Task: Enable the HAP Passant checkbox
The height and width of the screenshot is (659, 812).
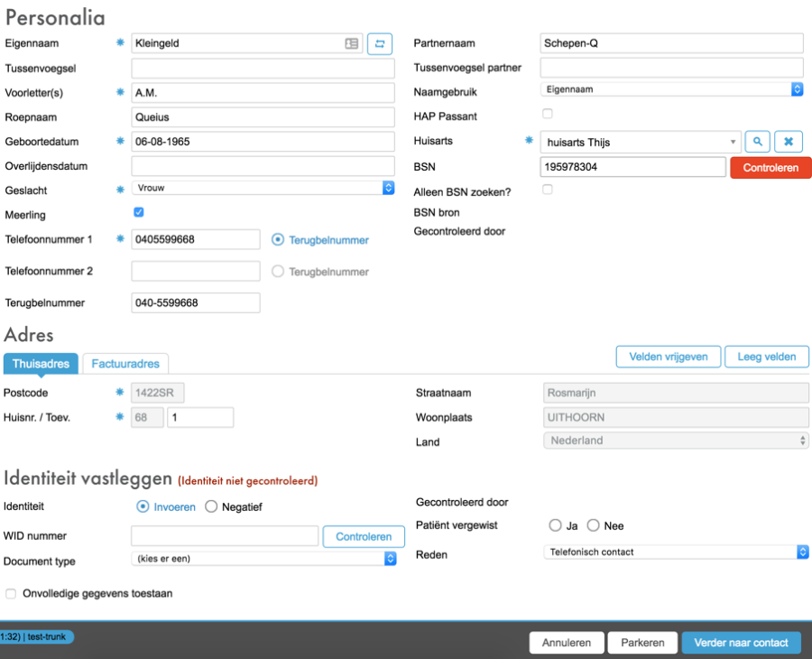Action: point(547,114)
